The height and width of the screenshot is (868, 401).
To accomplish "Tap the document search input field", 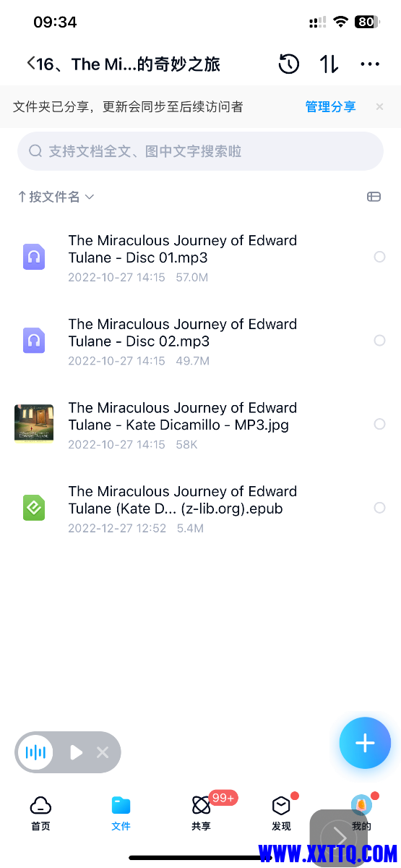I will 200,151.
